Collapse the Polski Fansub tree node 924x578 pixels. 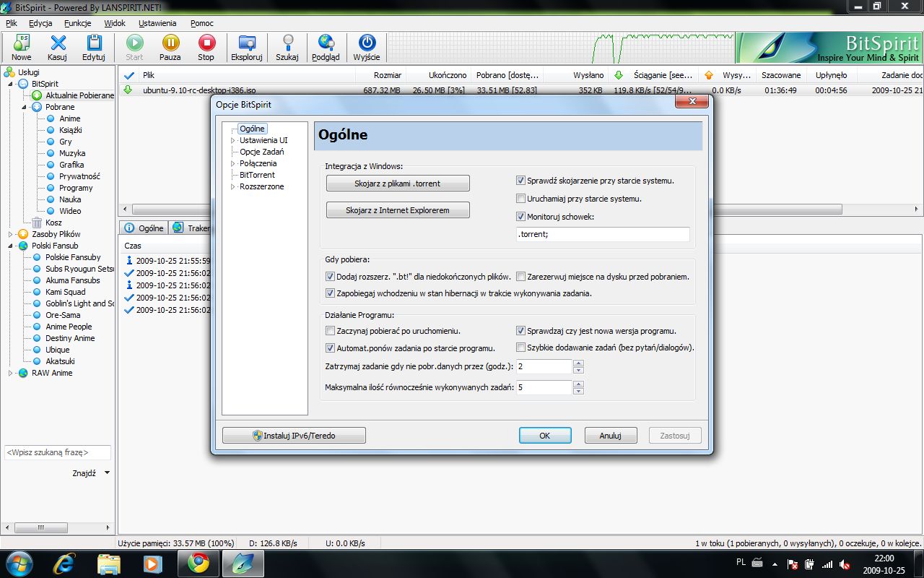click(11, 246)
